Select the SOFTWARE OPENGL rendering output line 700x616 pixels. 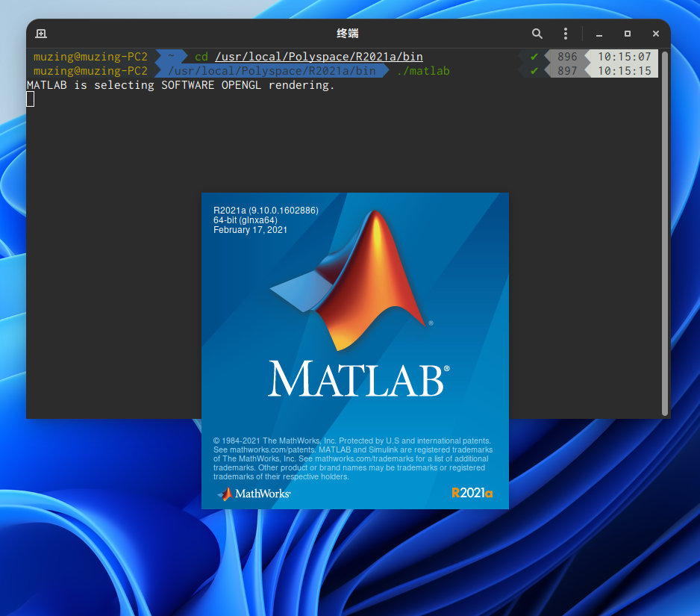(183, 85)
